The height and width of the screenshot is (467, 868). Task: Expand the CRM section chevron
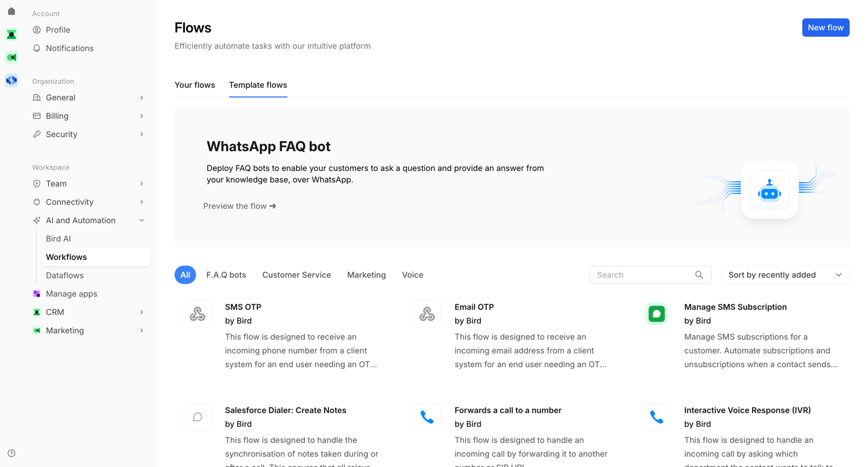pos(142,312)
